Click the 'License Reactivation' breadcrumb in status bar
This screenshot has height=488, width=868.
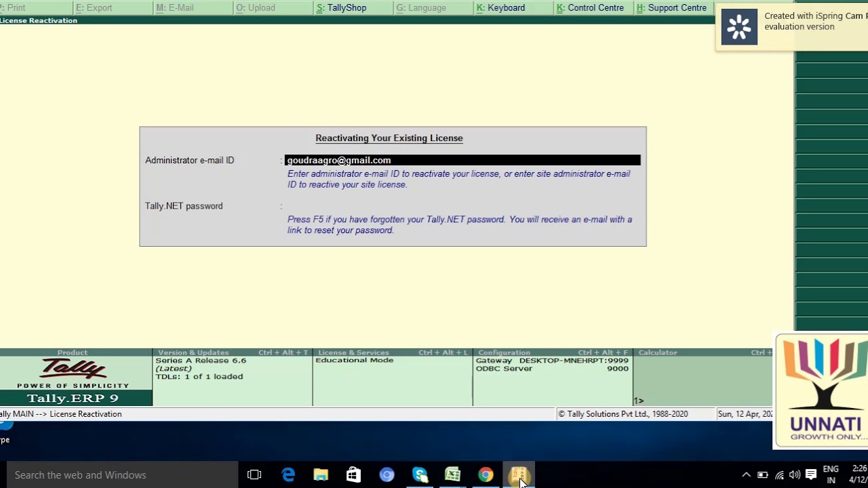click(85, 414)
